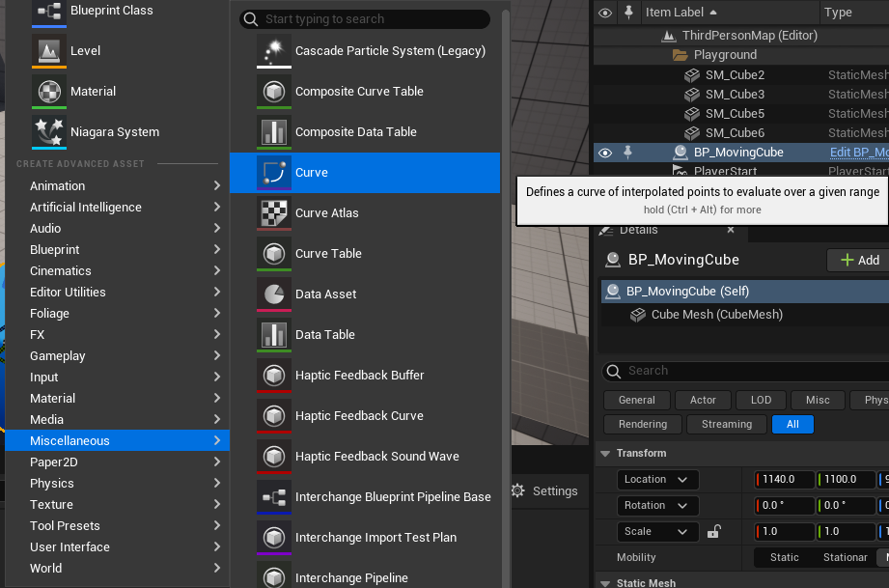Screen dimensions: 889x588
Task: Click the SM_Cube5 static mesh icon
Action: click(692, 113)
